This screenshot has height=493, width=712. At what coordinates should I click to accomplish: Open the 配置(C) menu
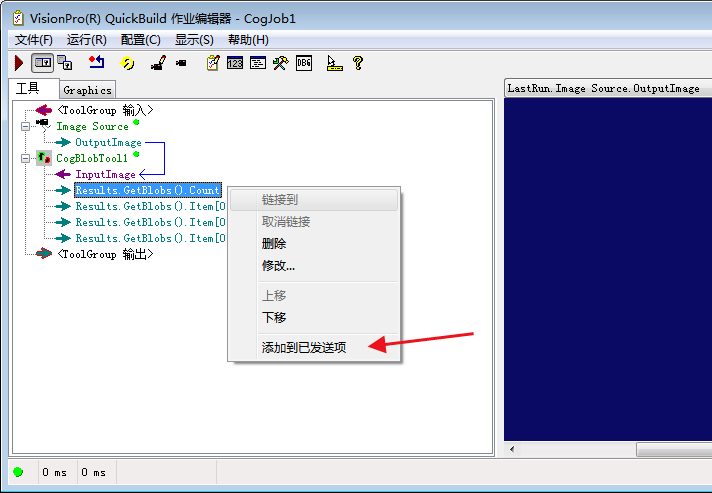141,40
